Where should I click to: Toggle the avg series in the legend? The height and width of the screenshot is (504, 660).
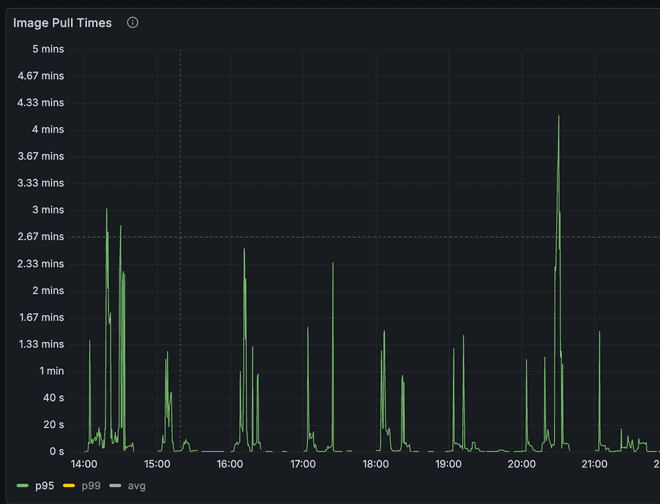click(x=136, y=486)
